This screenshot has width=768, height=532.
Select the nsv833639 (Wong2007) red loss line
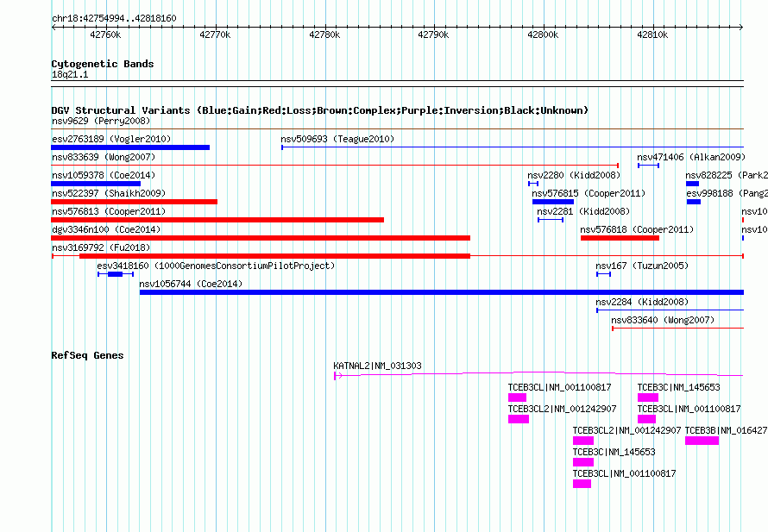[335, 166]
